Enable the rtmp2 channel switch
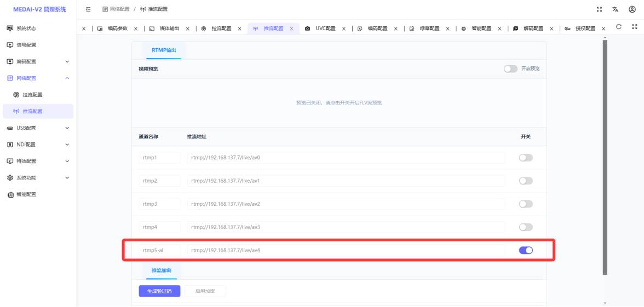 (x=526, y=181)
